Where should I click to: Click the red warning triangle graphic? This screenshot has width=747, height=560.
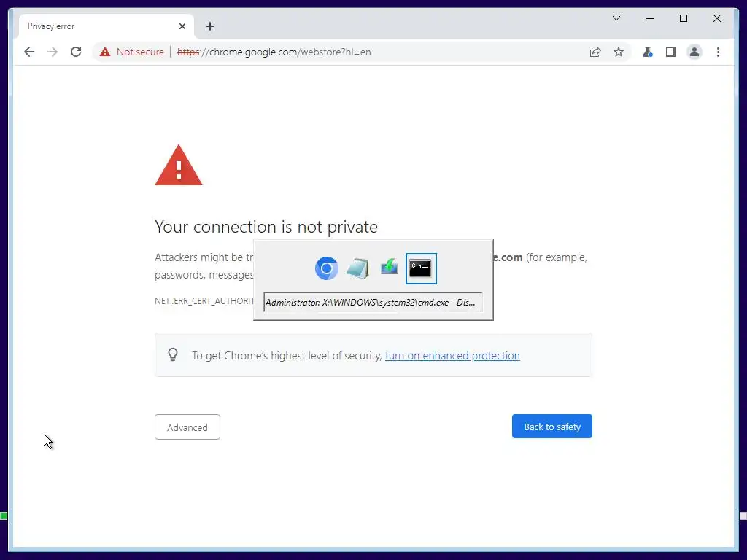point(179,166)
